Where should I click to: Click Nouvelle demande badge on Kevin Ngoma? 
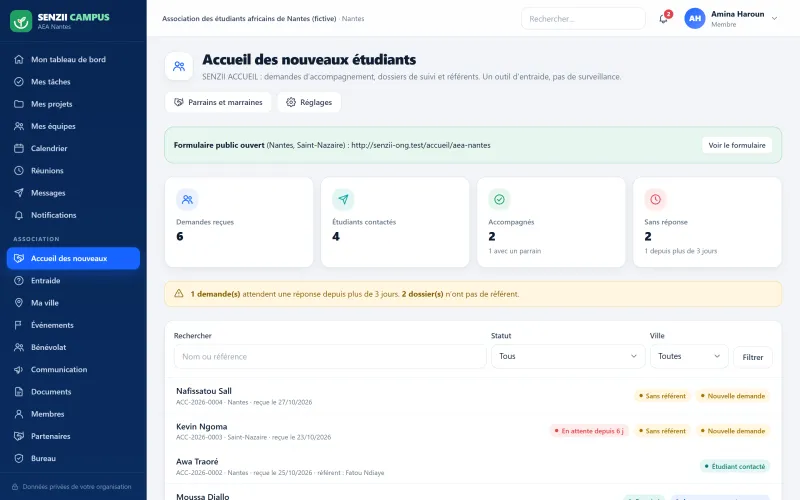pyautogui.click(x=733, y=431)
